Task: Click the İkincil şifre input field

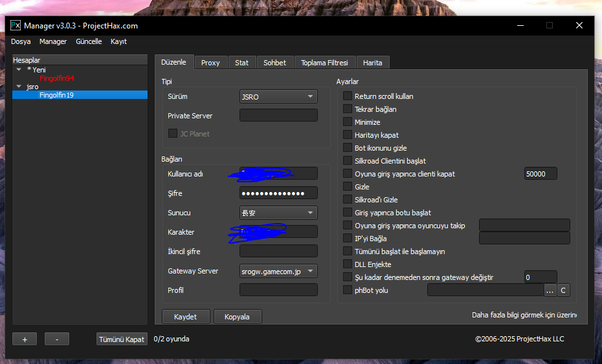Action: pyautogui.click(x=278, y=252)
